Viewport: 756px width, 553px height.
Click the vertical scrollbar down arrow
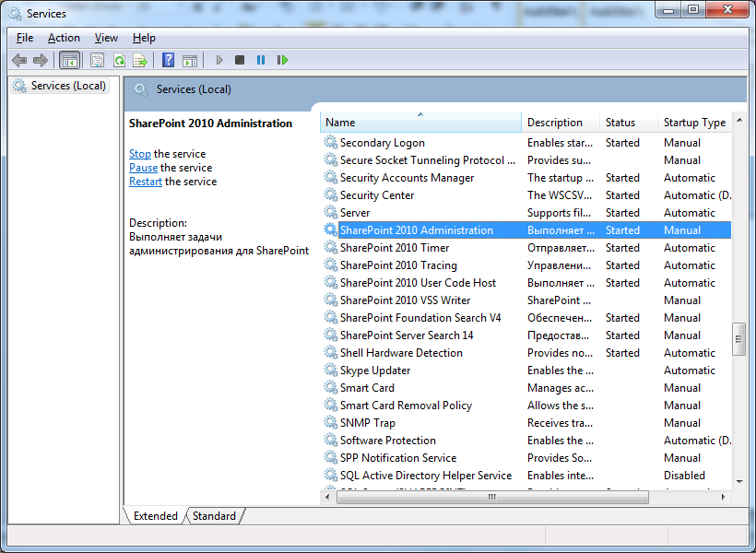pyautogui.click(x=739, y=482)
